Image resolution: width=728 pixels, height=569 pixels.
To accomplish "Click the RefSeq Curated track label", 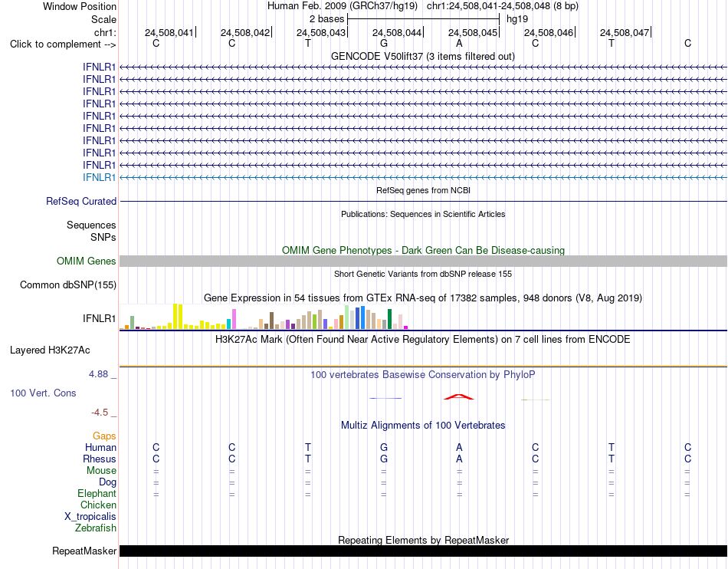I will click(x=80, y=201).
